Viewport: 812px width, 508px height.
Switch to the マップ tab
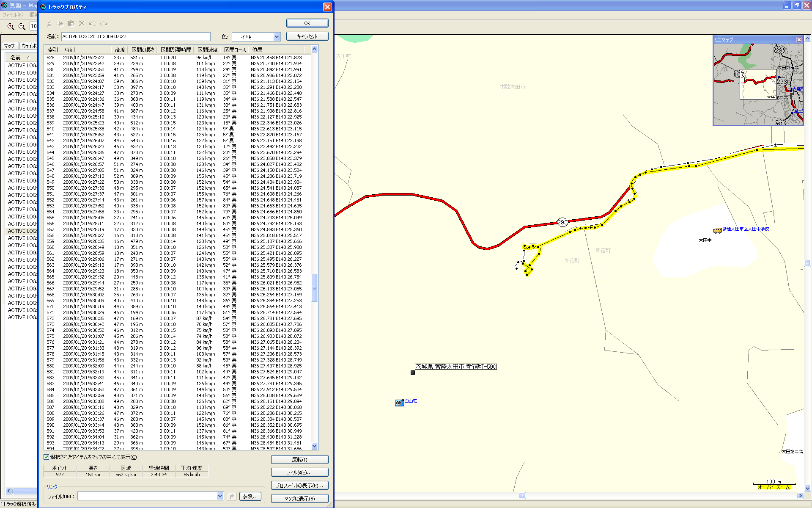click(9, 46)
